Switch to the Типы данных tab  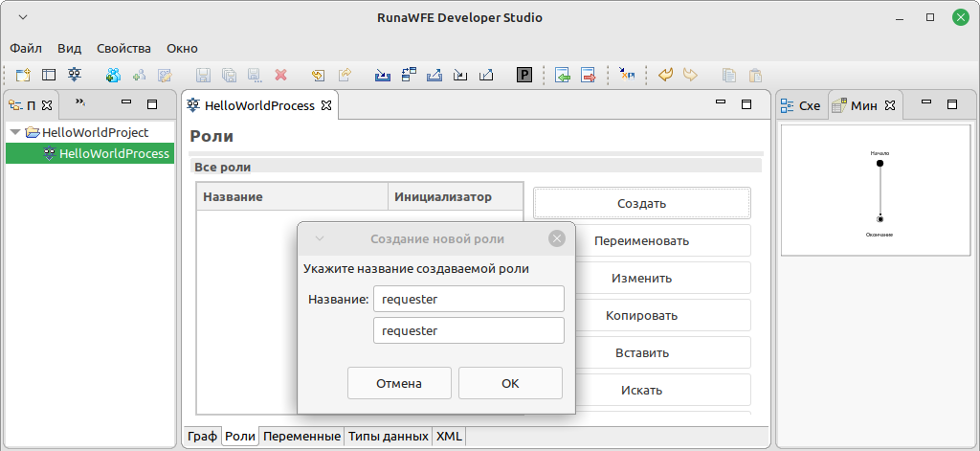[x=389, y=436]
